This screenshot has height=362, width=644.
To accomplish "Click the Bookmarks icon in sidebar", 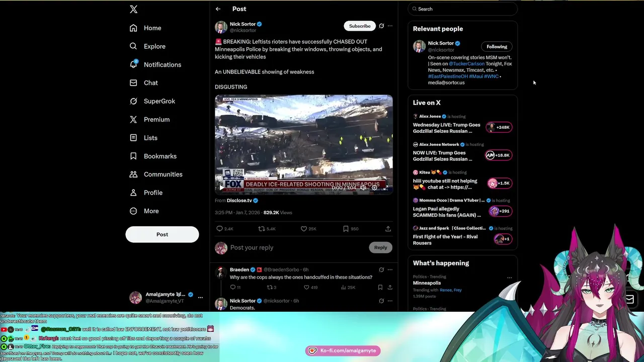I will pos(133,156).
